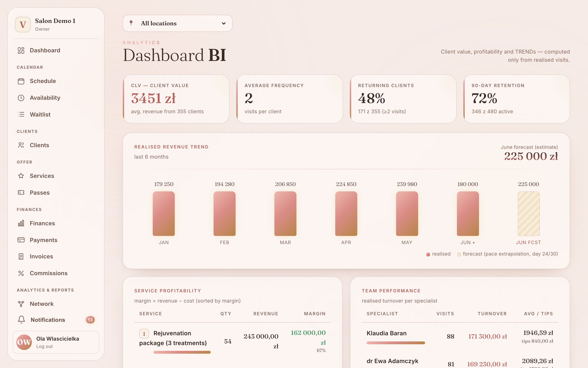
Task: Open Invoices page
Action: click(56, 257)
